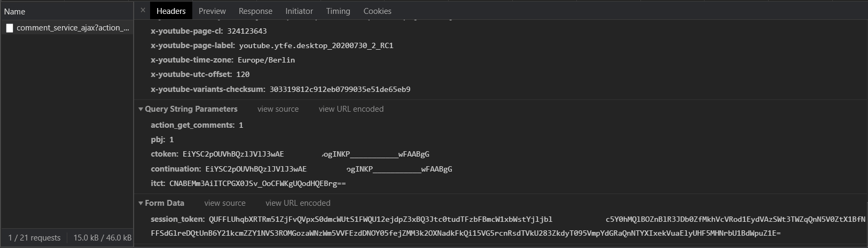Open the Timing tab
This screenshot has width=868, height=248.
[x=338, y=11]
